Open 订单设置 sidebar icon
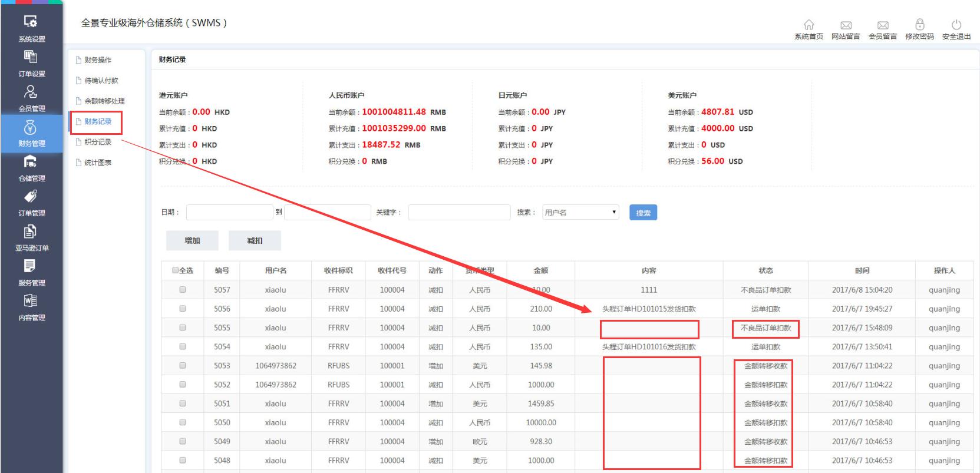 click(x=31, y=63)
